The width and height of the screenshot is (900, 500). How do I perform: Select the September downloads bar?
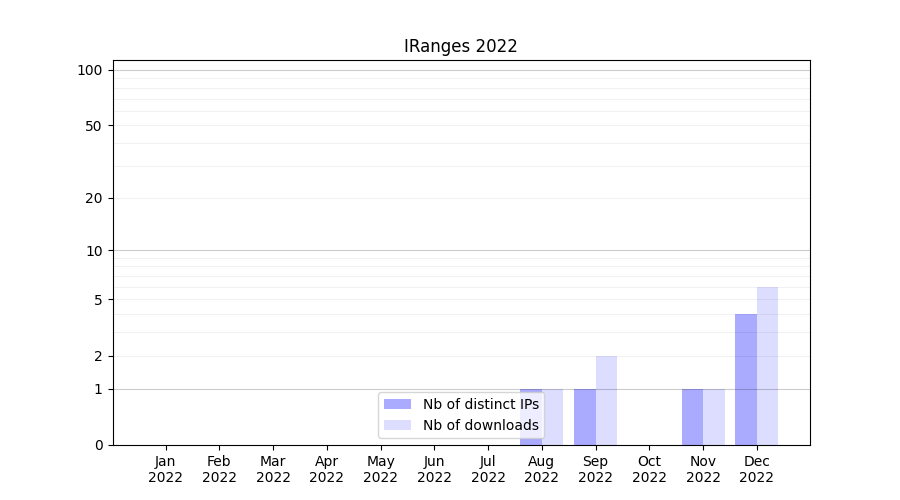click(606, 400)
